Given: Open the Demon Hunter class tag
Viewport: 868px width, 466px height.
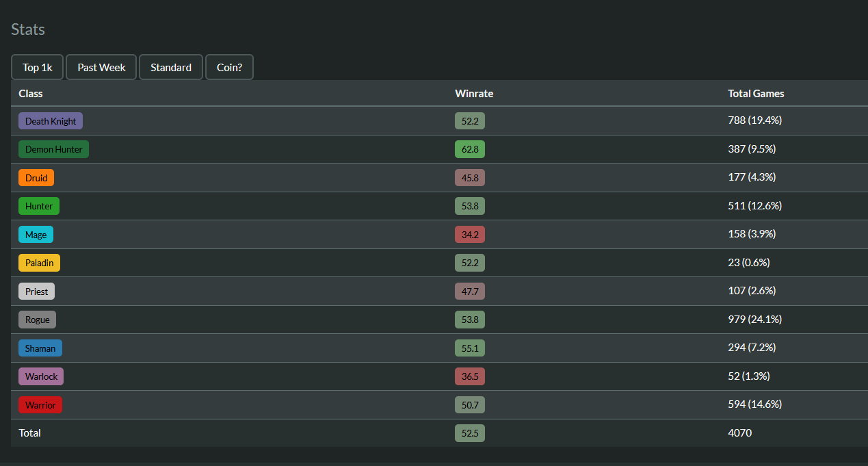Looking at the screenshot, I should click(x=53, y=149).
